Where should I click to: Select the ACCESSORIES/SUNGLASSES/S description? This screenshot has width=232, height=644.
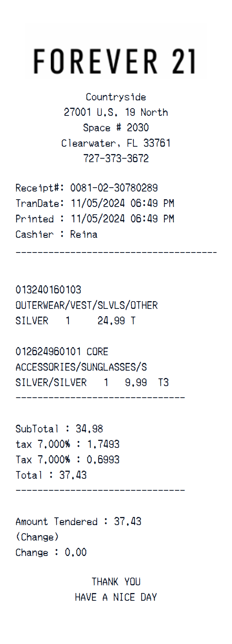click(x=81, y=367)
